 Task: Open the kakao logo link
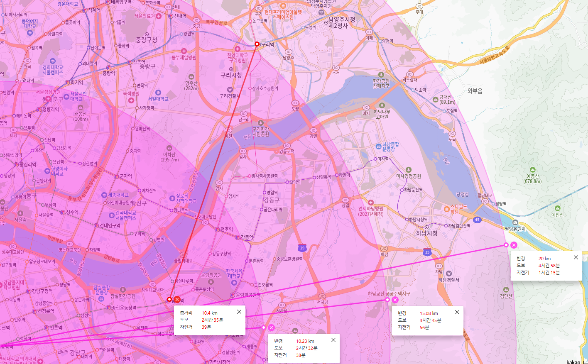pos(573,362)
